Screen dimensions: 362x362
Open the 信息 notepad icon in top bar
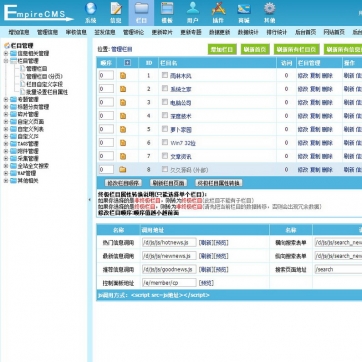[116, 9]
